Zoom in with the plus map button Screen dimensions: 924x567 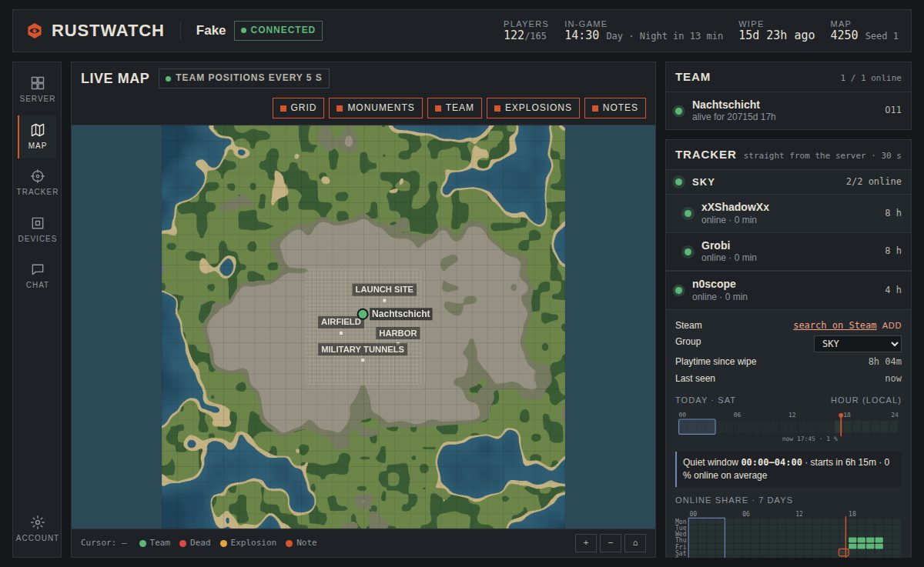coord(586,542)
